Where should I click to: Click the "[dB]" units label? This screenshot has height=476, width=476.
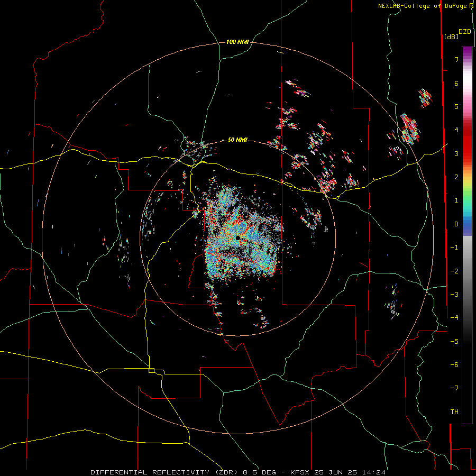click(x=451, y=36)
